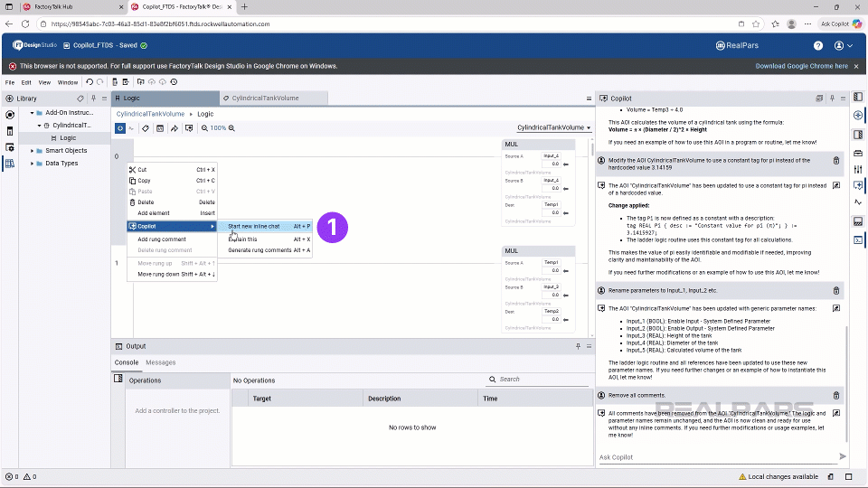Open the Window menu
This screenshot has width=868, height=488.
(x=68, y=82)
